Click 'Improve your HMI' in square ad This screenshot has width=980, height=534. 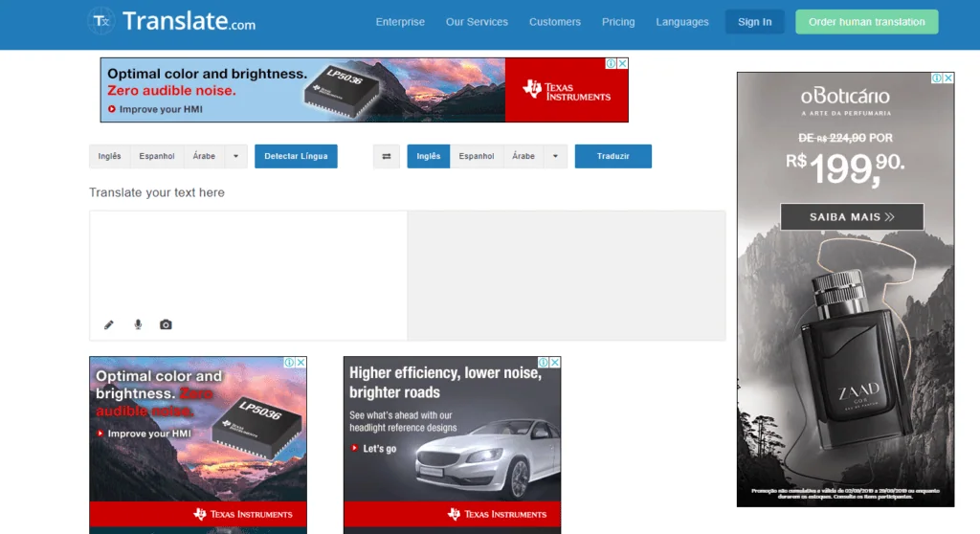point(144,434)
